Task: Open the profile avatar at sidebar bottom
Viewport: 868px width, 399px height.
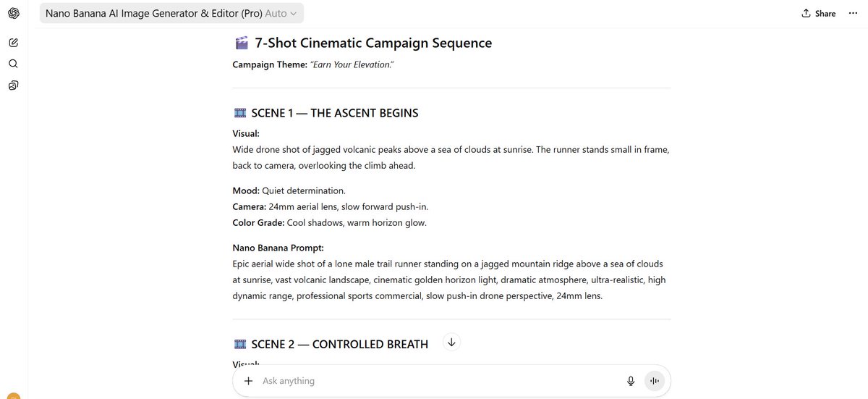Action: click(x=14, y=396)
